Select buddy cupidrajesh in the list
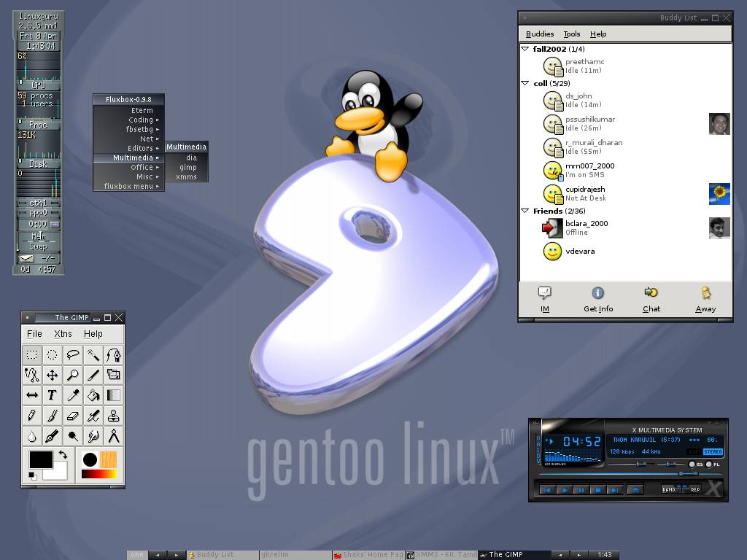 click(x=625, y=194)
